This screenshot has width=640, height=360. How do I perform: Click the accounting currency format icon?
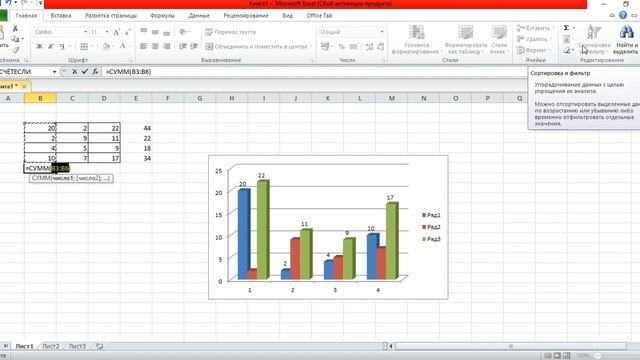[325, 46]
